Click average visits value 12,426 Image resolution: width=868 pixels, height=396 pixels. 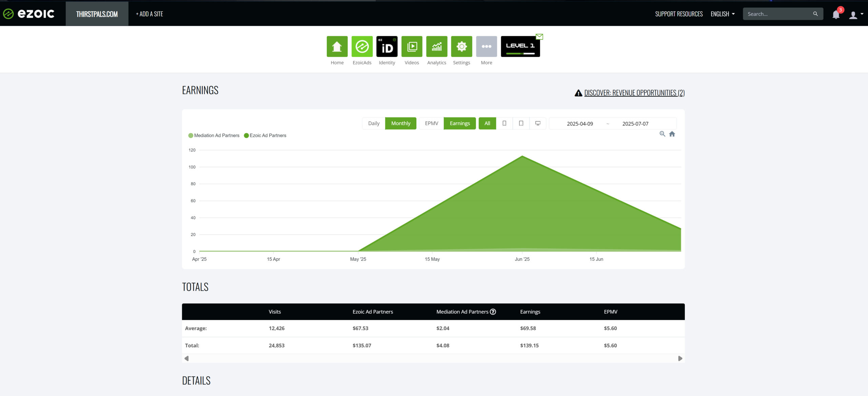click(x=276, y=328)
